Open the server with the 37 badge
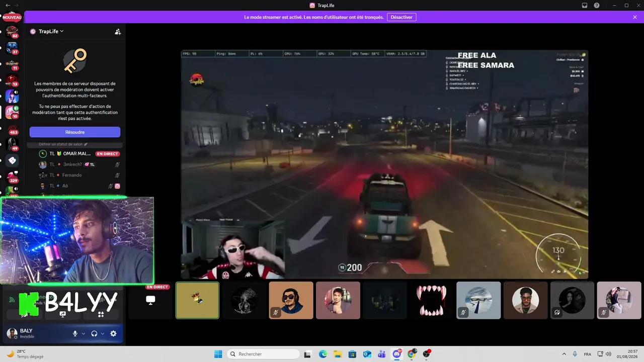 [12, 49]
